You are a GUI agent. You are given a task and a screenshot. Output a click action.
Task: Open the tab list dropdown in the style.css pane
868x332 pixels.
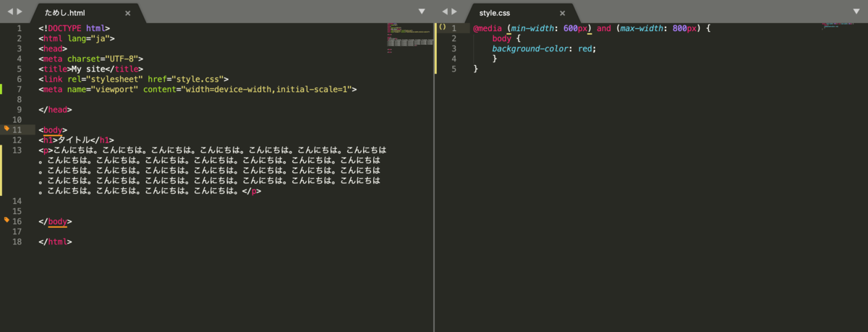pyautogui.click(x=856, y=12)
